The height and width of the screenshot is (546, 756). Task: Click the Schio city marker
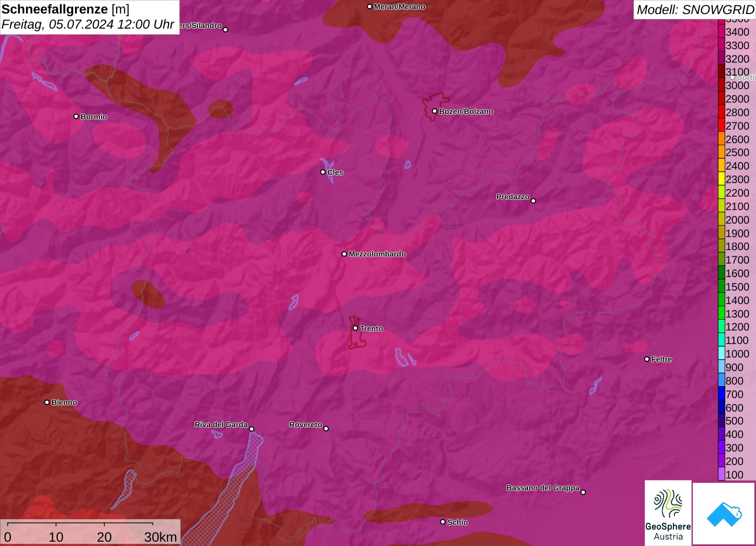[x=443, y=522]
